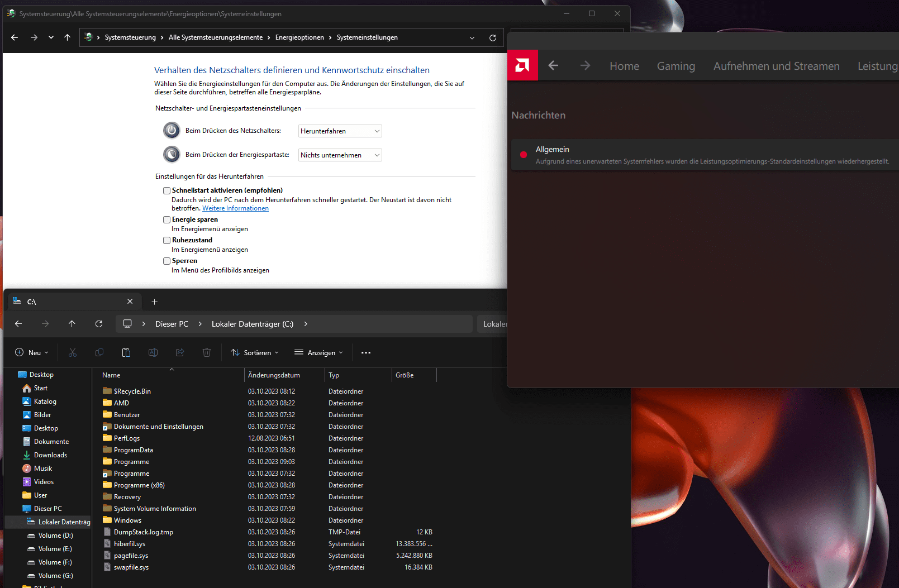Click Energieoptionen breadcrumb in address bar
This screenshot has height=588, width=899.
(299, 37)
